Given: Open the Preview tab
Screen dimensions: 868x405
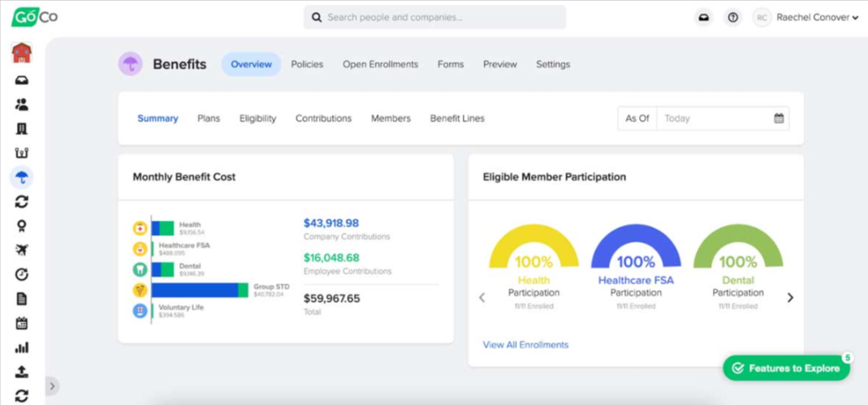Looking at the screenshot, I should 500,64.
